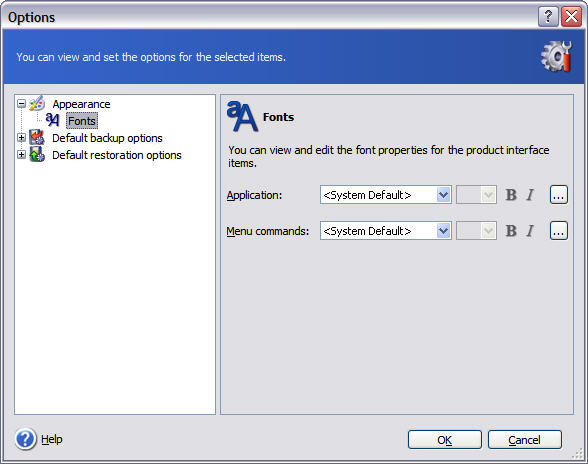
Task: Toggle bold for Application font
Action: (511, 195)
